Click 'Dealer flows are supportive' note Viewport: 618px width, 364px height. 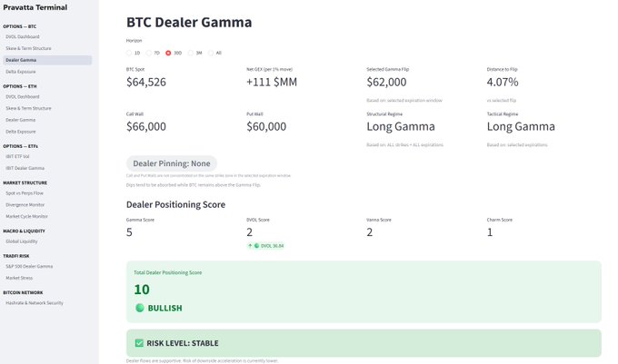click(x=202, y=360)
